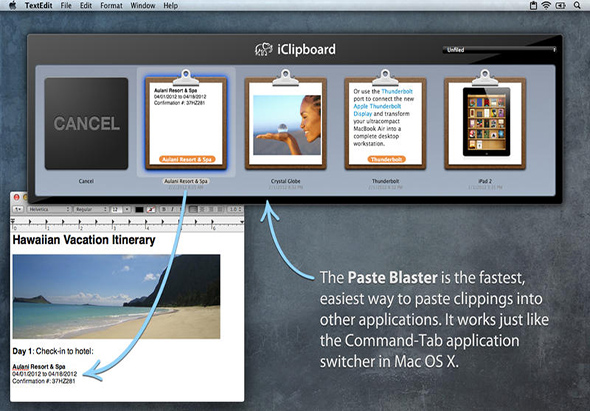Click the Day 1: Check-in to hotel line
Viewport: 590px width, 411px height.
point(53,351)
